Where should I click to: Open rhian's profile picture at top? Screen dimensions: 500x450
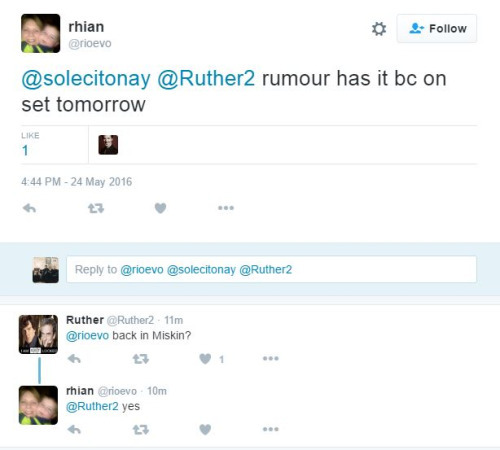[41, 33]
